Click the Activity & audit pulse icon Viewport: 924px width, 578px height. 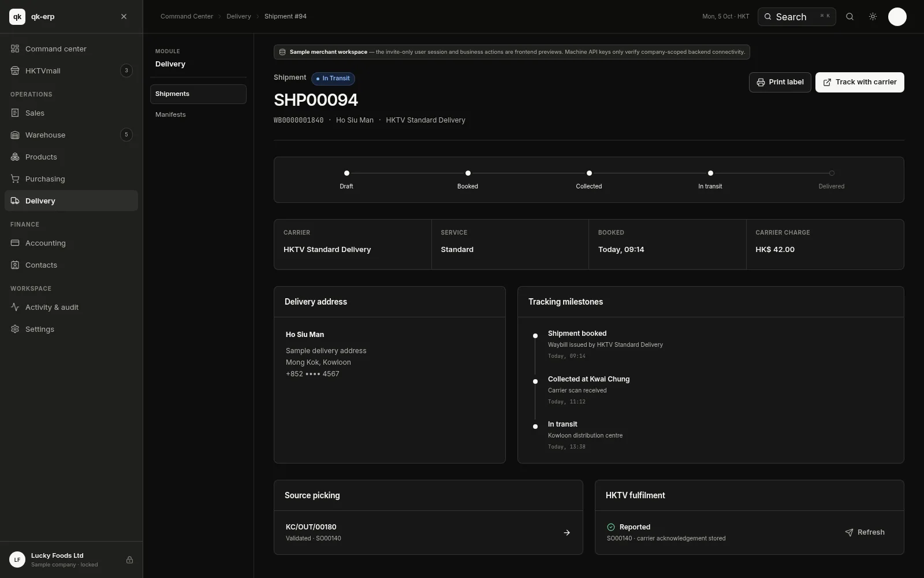click(x=15, y=307)
